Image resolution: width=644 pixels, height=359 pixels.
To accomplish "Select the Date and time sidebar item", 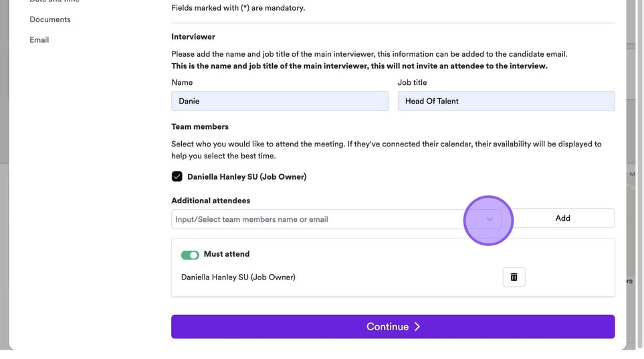I will [x=54, y=1].
